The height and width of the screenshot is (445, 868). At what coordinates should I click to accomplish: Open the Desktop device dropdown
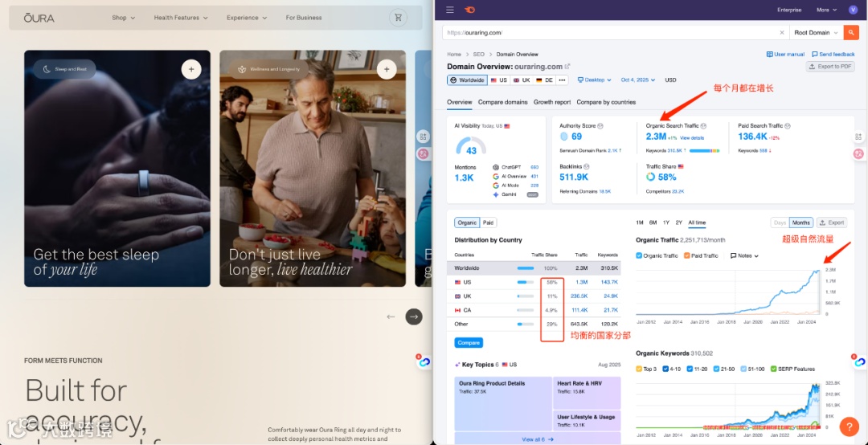point(595,80)
